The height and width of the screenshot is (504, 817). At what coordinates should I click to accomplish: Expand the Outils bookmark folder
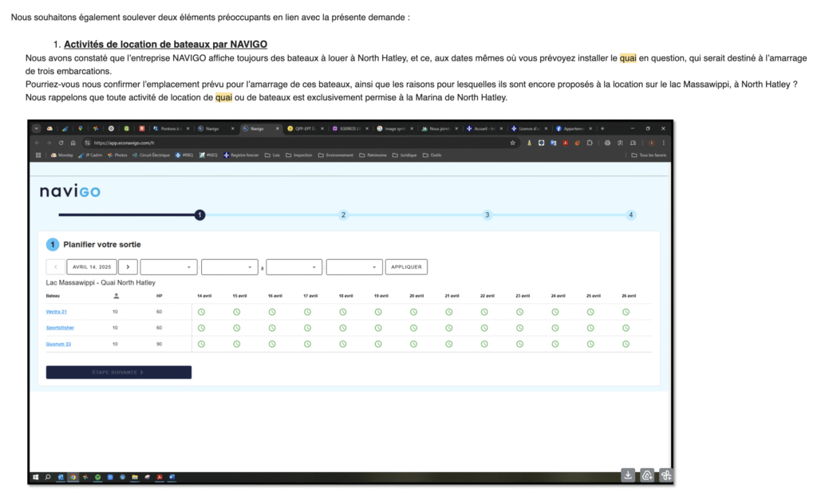[432, 156]
